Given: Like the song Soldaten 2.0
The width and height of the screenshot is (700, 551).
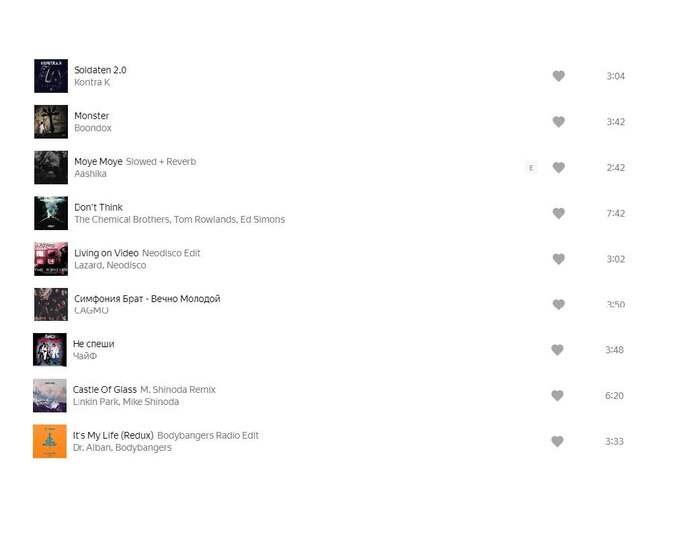Looking at the screenshot, I should click(558, 76).
